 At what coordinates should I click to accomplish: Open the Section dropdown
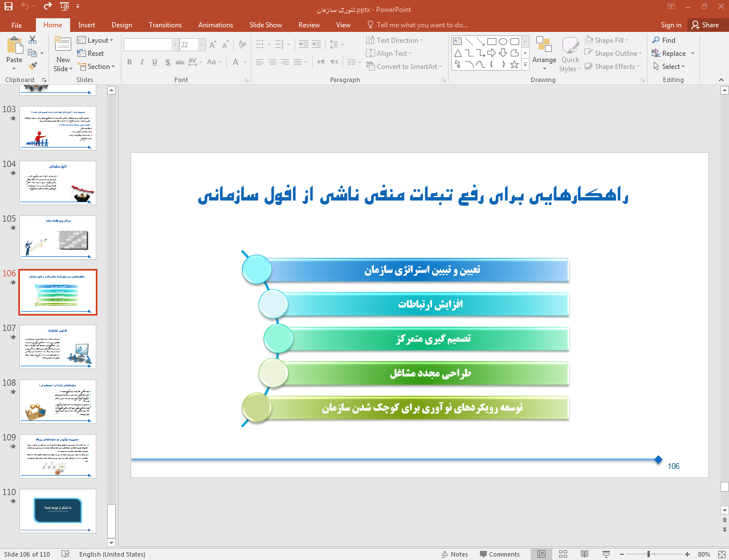96,67
